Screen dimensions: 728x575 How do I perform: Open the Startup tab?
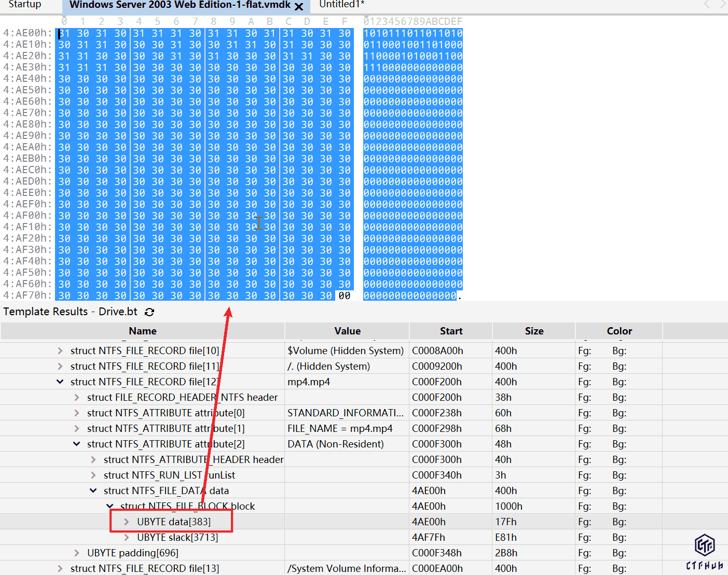click(x=24, y=5)
